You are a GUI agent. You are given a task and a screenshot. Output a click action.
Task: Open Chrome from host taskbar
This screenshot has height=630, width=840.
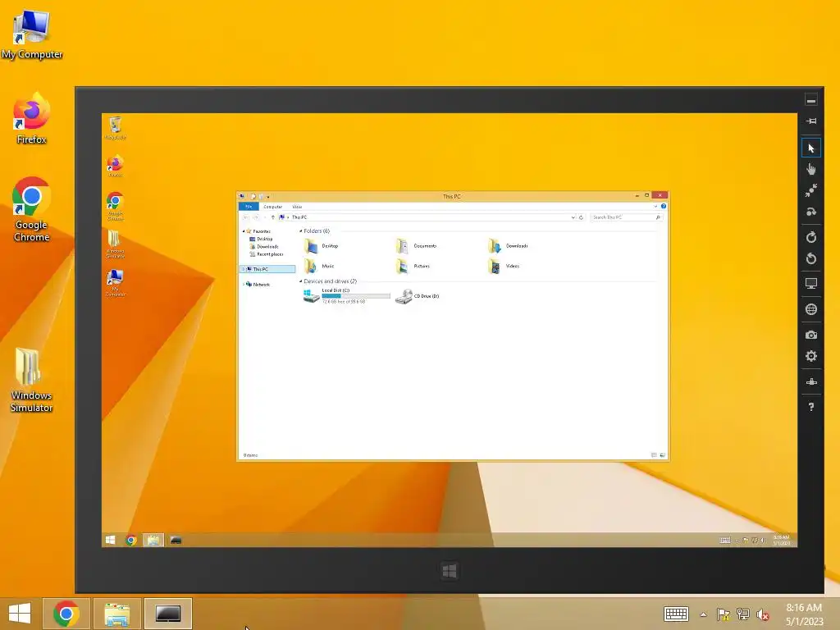point(66,614)
